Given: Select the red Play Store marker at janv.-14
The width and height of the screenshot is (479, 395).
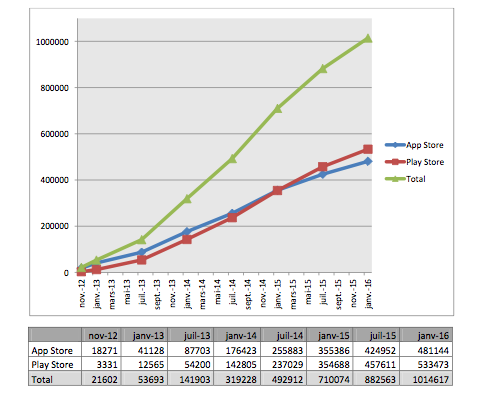Looking at the screenshot, I should click(x=187, y=239).
